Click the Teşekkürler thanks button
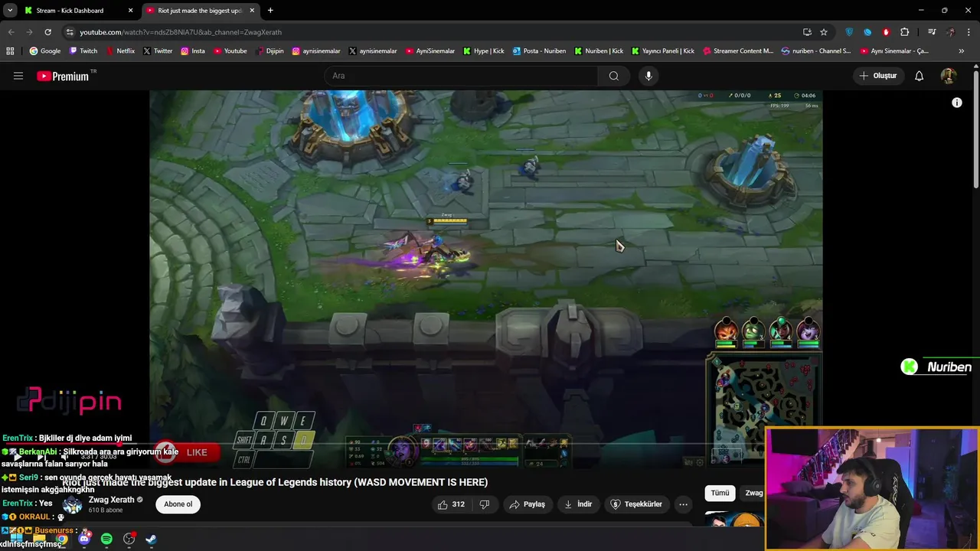980x551 pixels. [635, 504]
